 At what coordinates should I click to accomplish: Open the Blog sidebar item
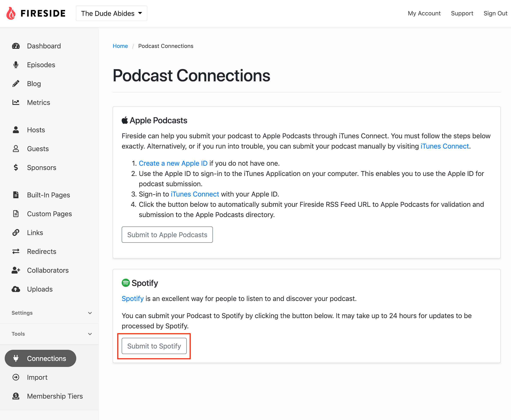pyautogui.click(x=34, y=84)
